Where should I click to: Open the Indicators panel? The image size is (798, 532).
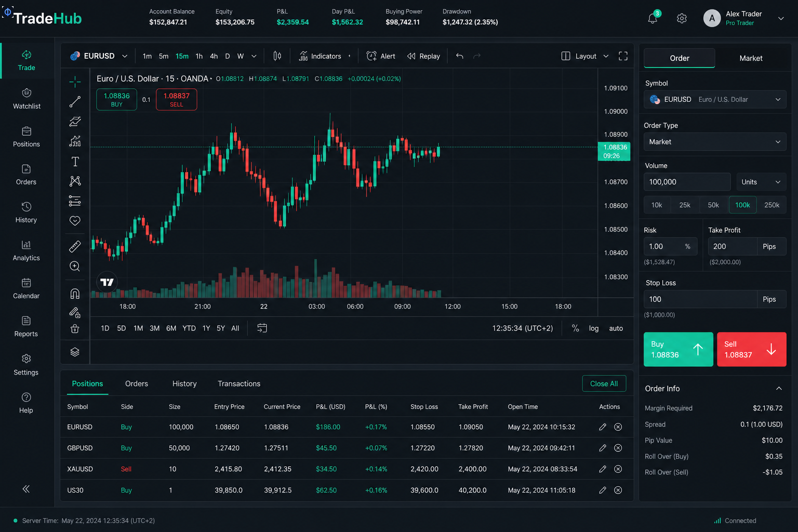(x=321, y=56)
